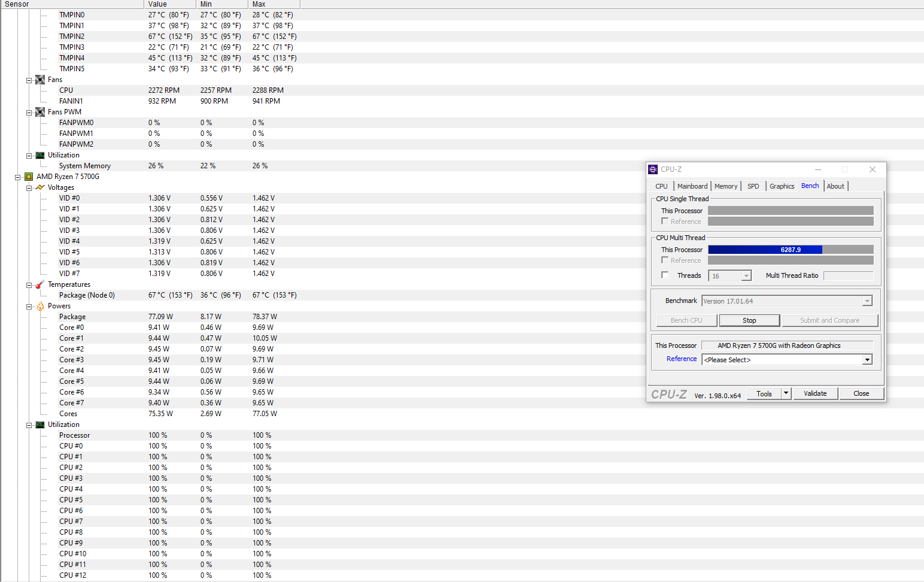This screenshot has height=582, width=924.
Task: Switch to the CPU tab in CPU-Z
Action: point(661,186)
